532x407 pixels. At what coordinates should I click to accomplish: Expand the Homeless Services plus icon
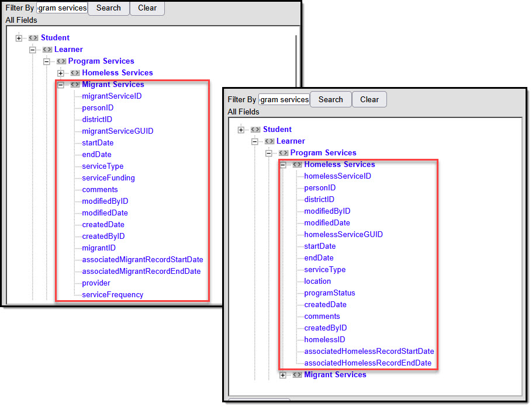[61, 72]
